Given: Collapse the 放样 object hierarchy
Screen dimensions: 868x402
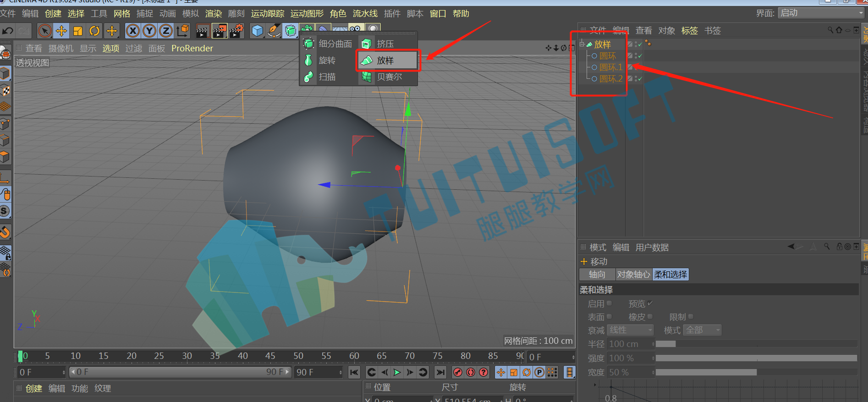Looking at the screenshot, I should pos(582,44).
